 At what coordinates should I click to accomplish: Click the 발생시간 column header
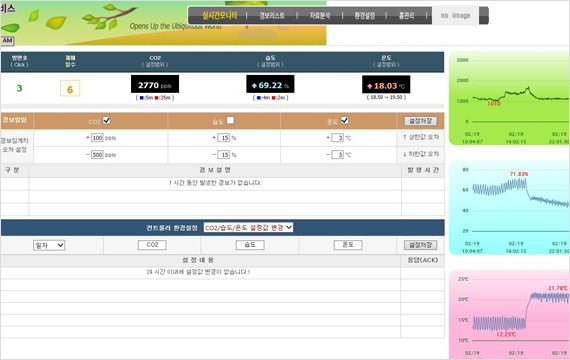point(423,170)
